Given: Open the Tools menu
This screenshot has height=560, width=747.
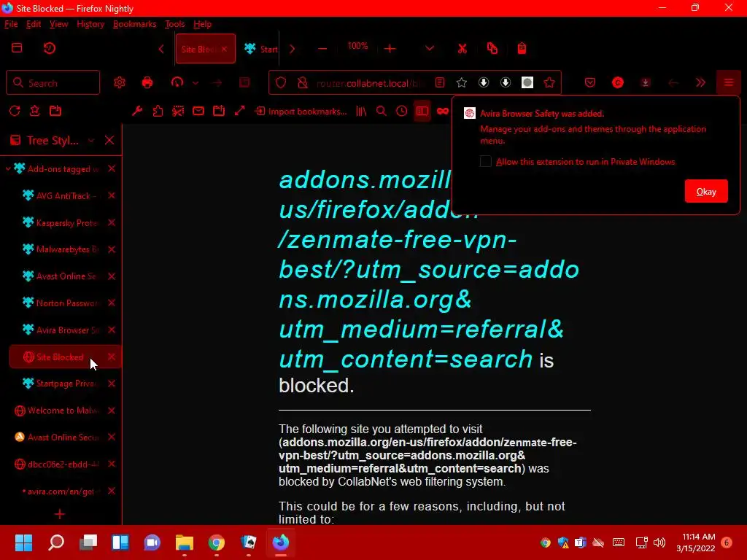Looking at the screenshot, I should click(174, 24).
